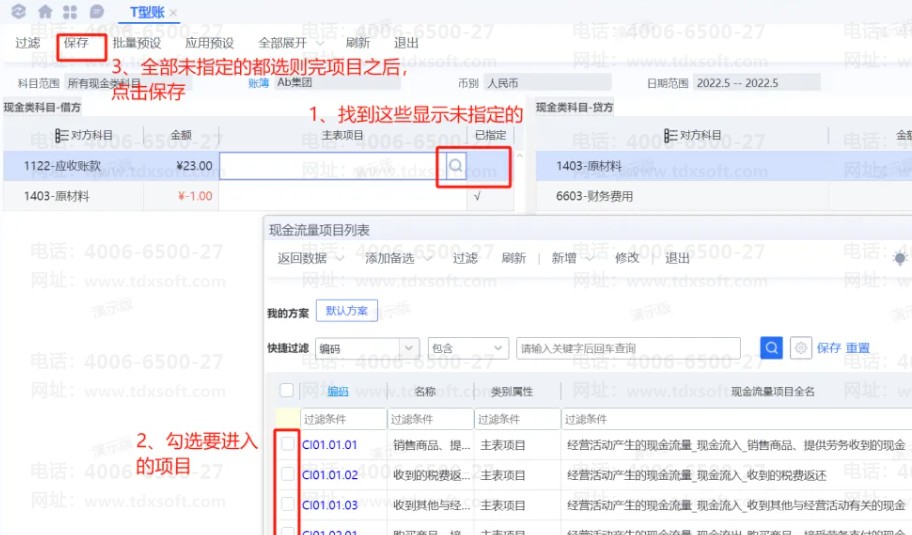Click the 类别属性 column header
Screen dimensions: 912x535
click(511, 391)
